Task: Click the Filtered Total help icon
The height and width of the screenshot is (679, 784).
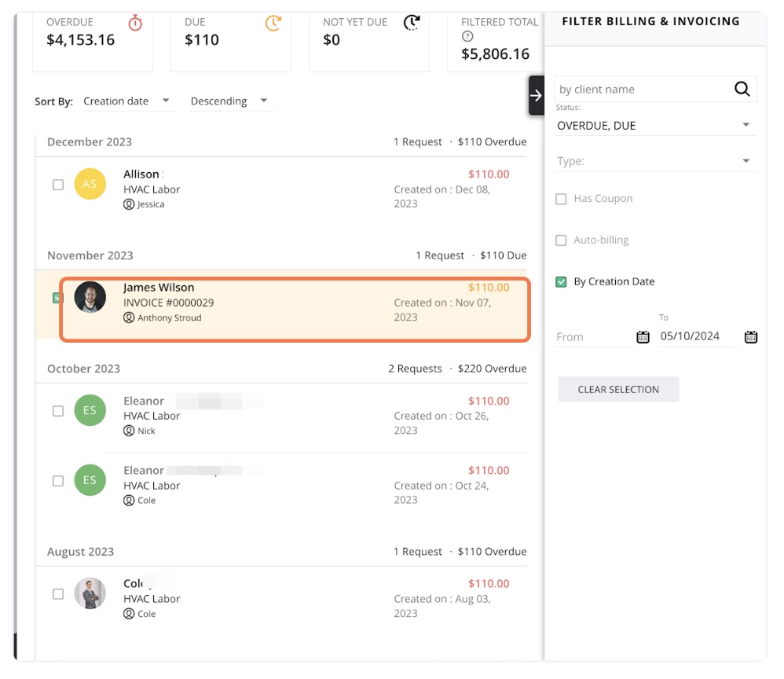Action: [467, 37]
